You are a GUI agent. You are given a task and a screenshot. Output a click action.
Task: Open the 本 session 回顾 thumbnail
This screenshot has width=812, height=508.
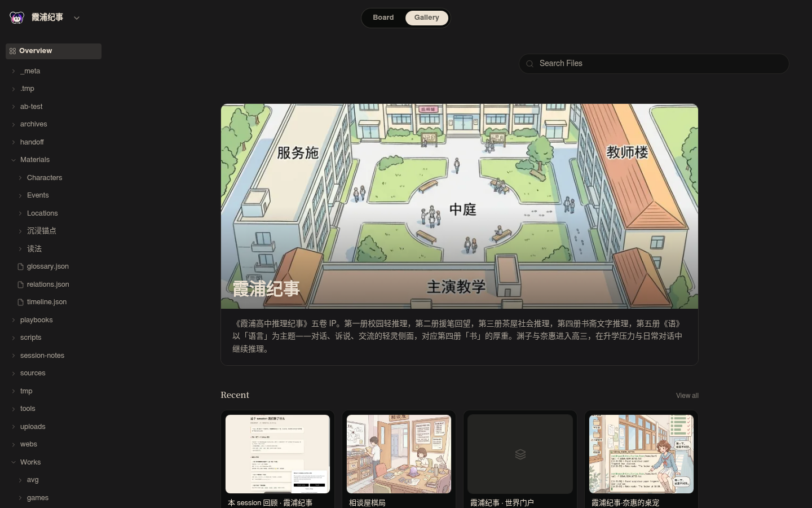[x=277, y=454]
